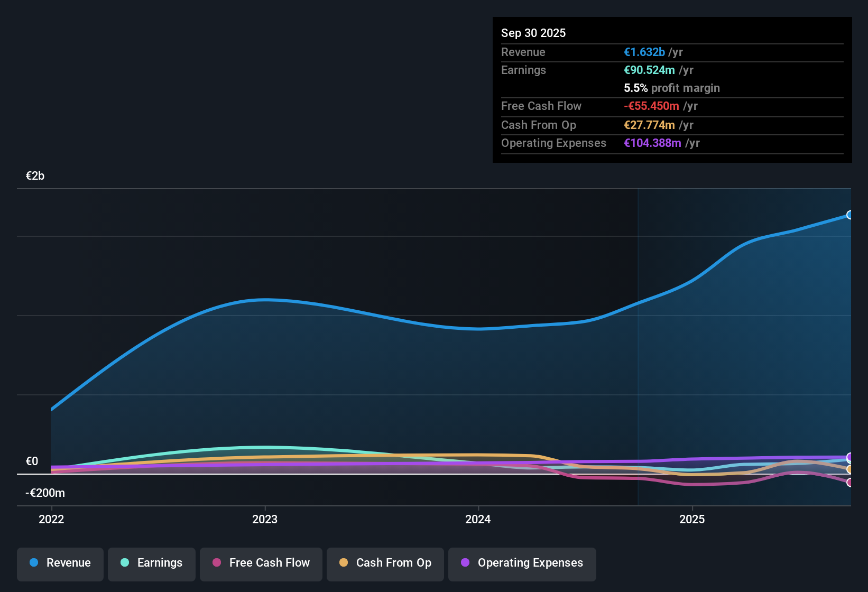
Task: Select the orange Cash From Op legend dot
Action: pos(344,562)
